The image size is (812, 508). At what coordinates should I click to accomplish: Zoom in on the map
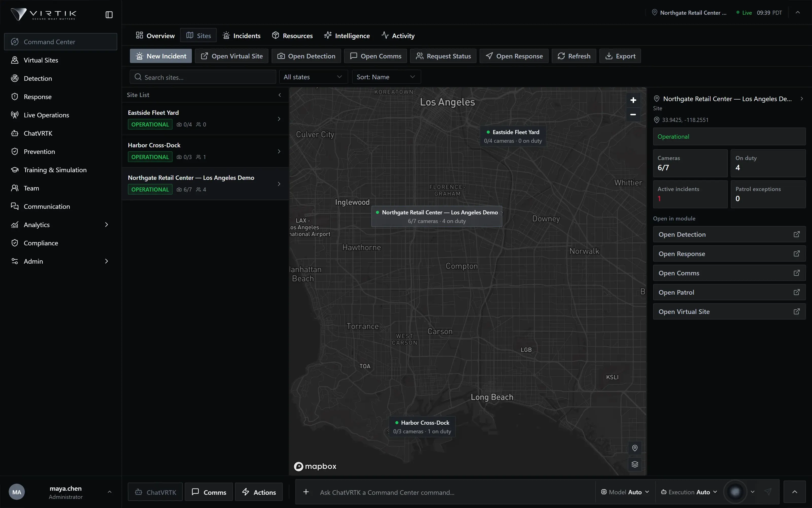[x=633, y=100]
